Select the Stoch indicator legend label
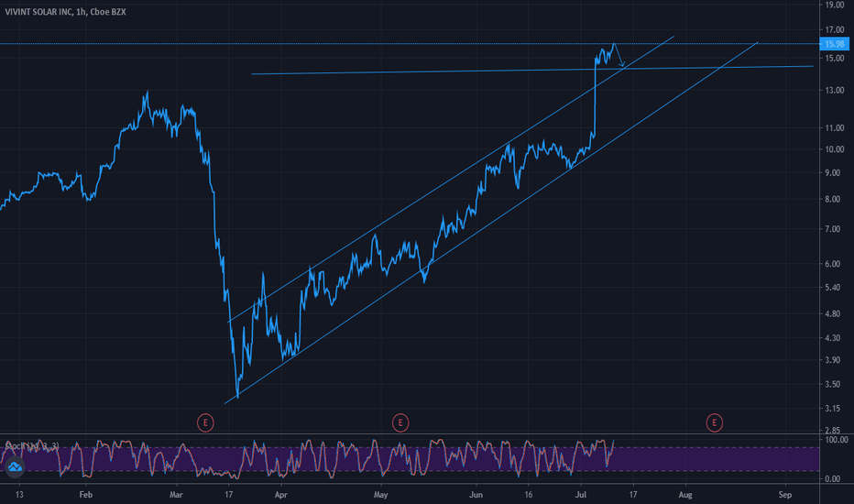Viewport: 854px width, 504px height. click(x=31, y=446)
